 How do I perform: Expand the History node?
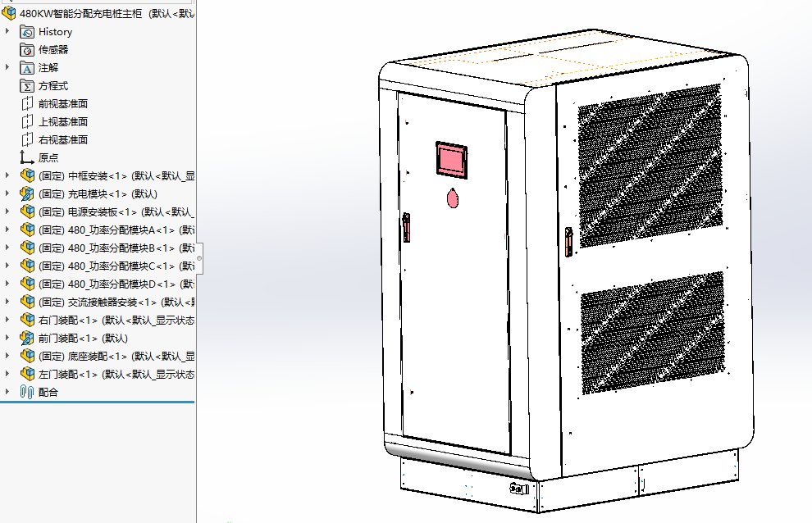(7, 31)
